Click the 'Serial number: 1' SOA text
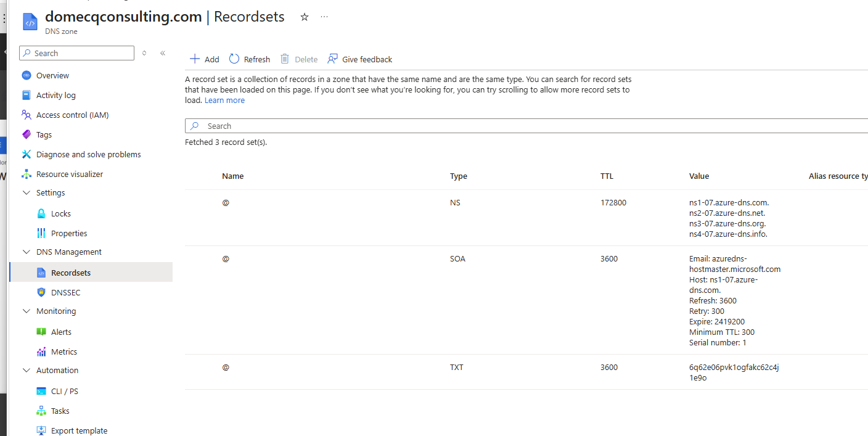868x436 pixels. point(718,342)
